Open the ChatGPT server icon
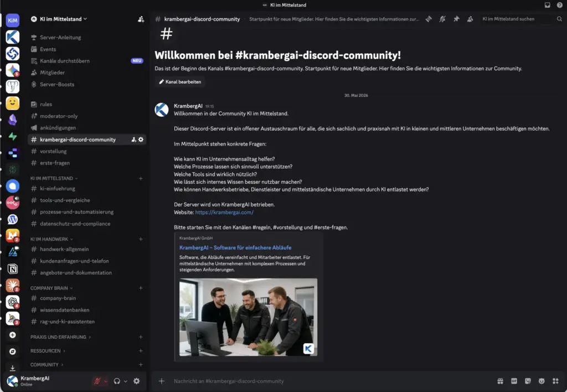Image resolution: width=567 pixels, height=392 pixels. point(13,302)
